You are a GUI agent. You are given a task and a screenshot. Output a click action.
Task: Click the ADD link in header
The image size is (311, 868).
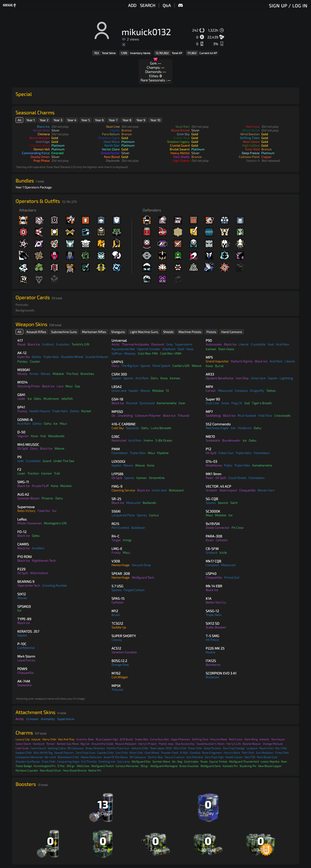(132, 5)
